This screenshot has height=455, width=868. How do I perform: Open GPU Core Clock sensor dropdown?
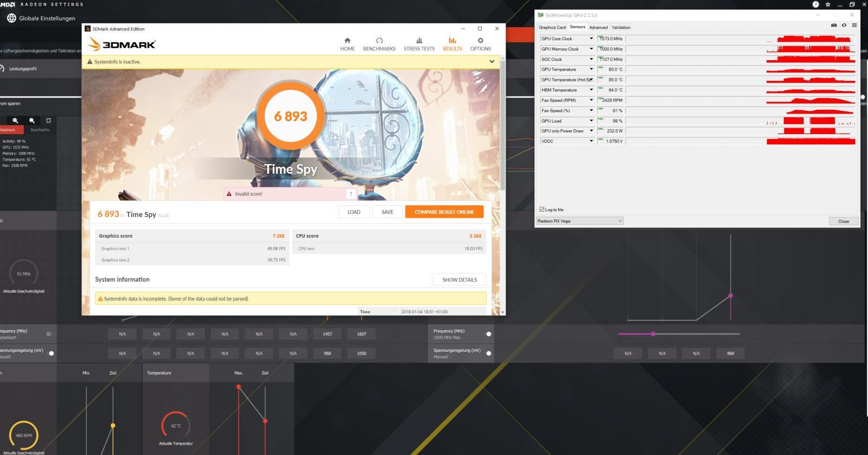591,39
